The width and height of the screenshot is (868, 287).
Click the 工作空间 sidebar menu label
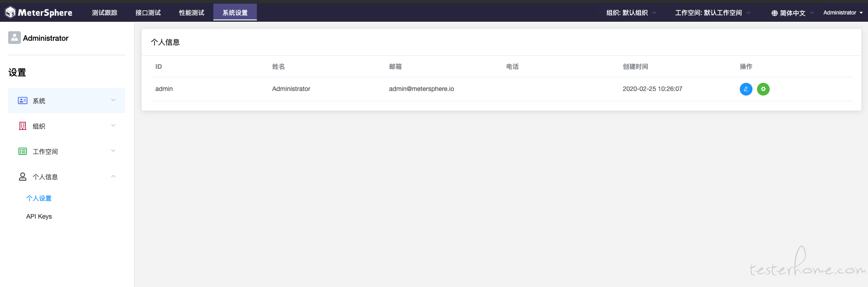click(x=45, y=152)
